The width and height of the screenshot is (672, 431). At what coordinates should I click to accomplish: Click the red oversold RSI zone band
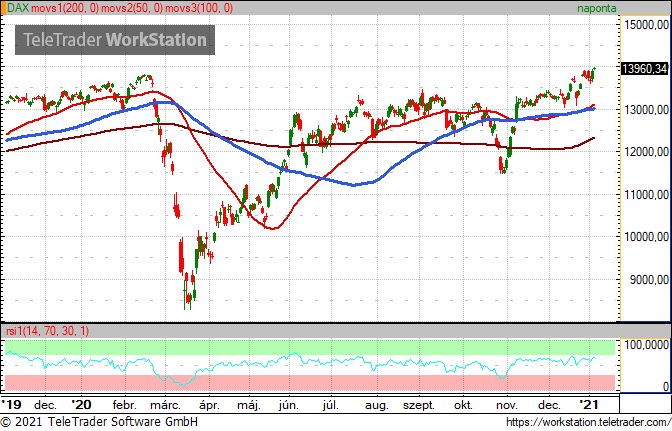[310, 383]
